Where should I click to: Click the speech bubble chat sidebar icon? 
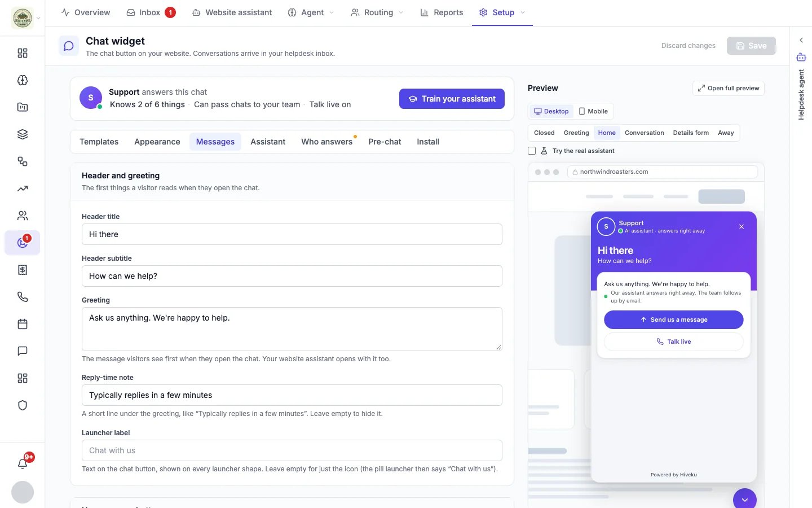(x=23, y=351)
